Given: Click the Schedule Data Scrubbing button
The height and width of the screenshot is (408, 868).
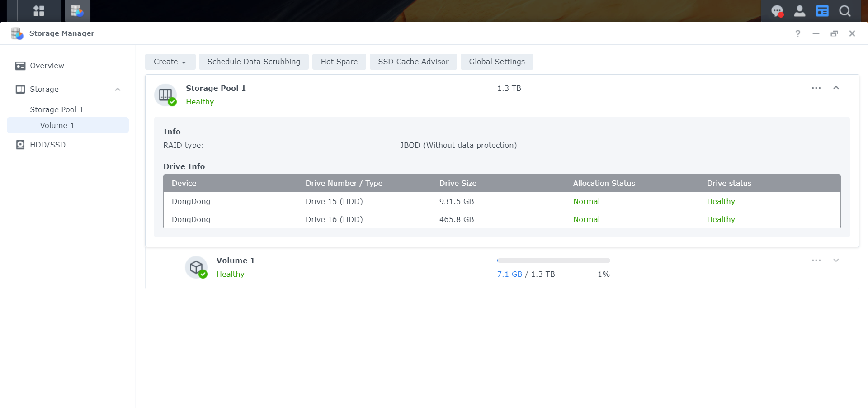Looking at the screenshot, I should (254, 62).
